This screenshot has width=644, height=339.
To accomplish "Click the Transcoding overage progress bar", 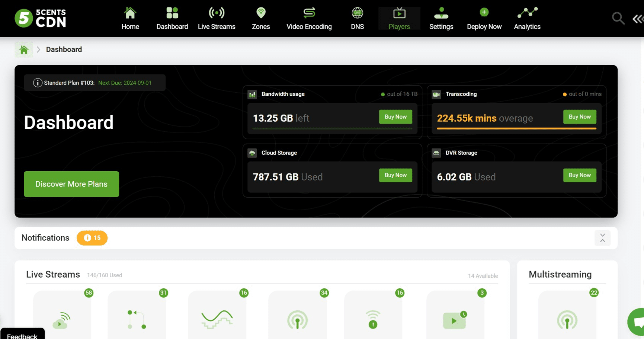I will click(516, 128).
